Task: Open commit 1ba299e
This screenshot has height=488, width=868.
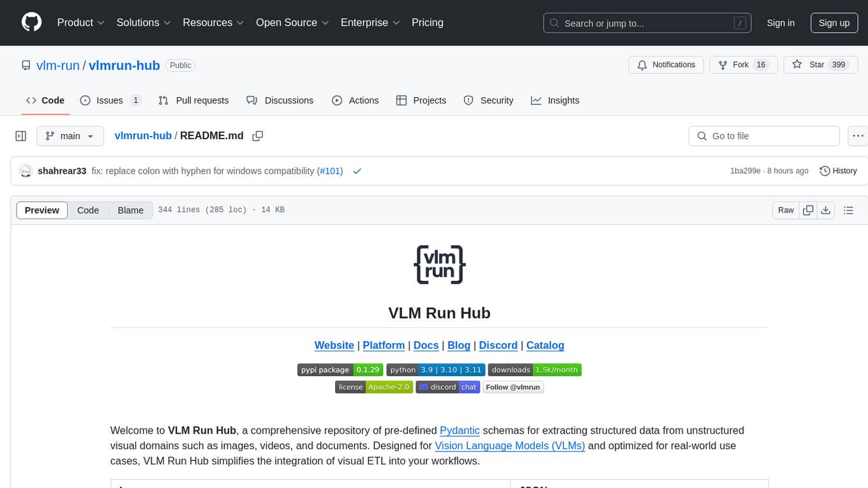Action: (745, 171)
